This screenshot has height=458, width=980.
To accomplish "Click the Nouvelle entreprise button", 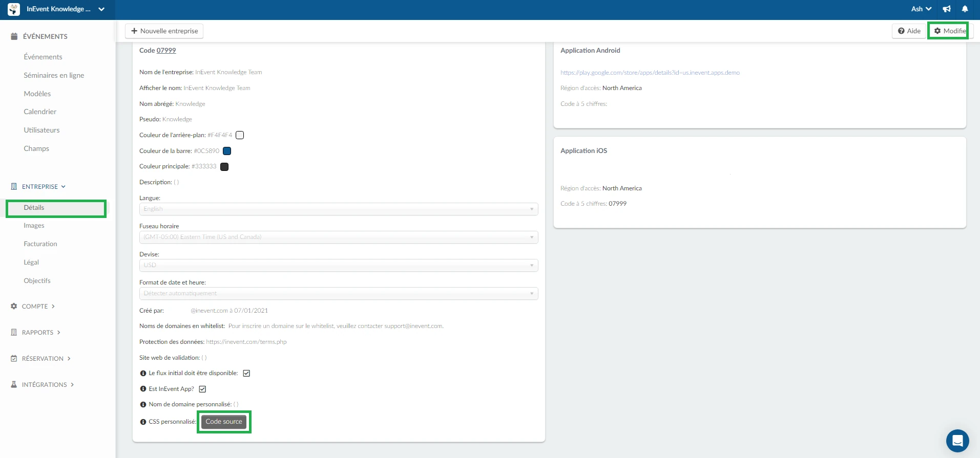I will [x=164, y=31].
